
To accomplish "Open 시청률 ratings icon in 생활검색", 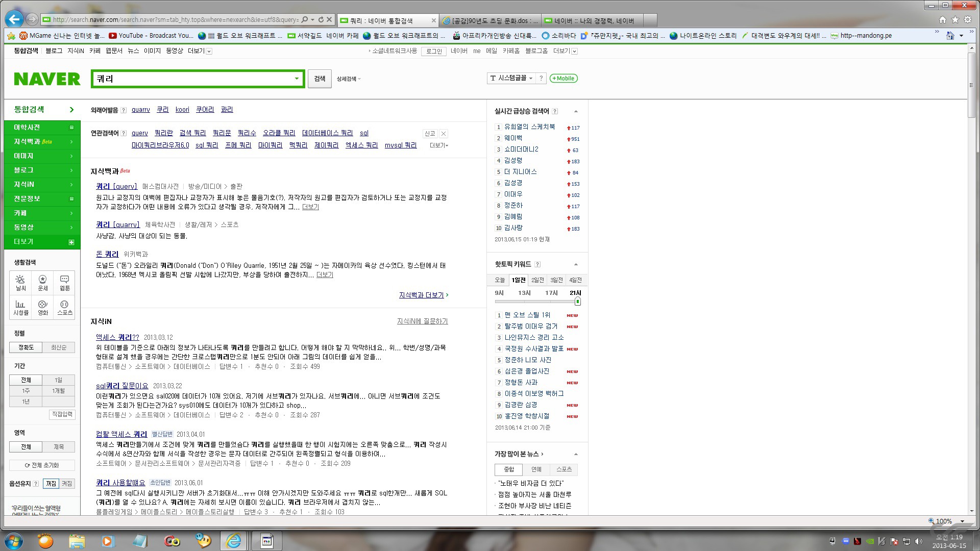I will pos(20,307).
